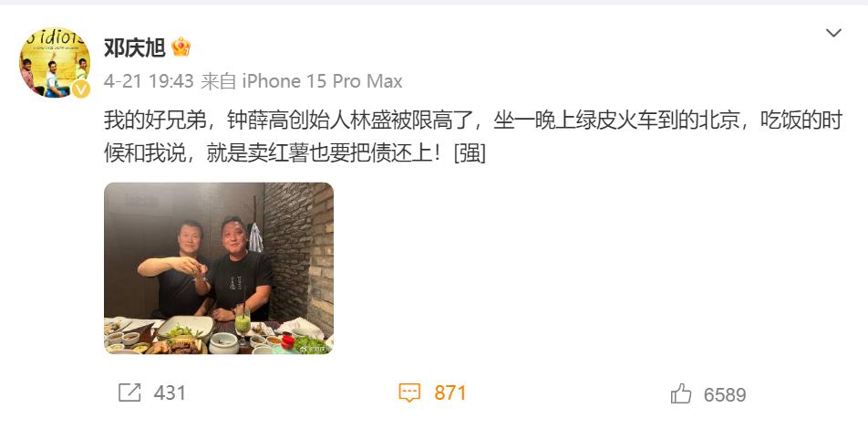Expand the post options chevron

[833, 33]
